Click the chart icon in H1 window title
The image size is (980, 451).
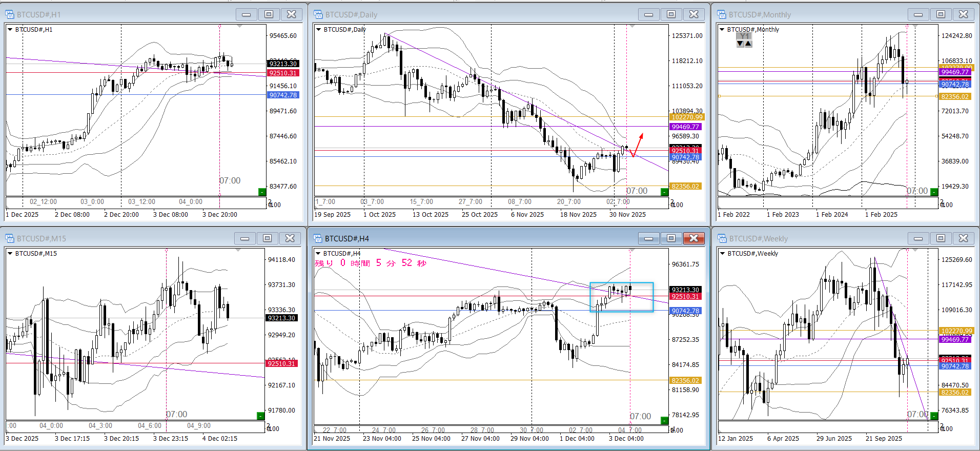10,14
